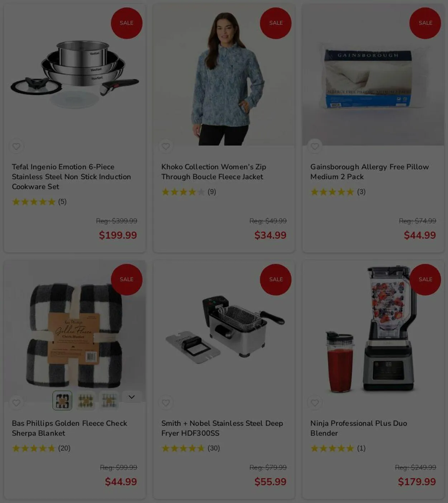The width and height of the screenshot is (448, 503).
Task: Click SALE badge on Tefal cookware set
Action: (x=127, y=23)
